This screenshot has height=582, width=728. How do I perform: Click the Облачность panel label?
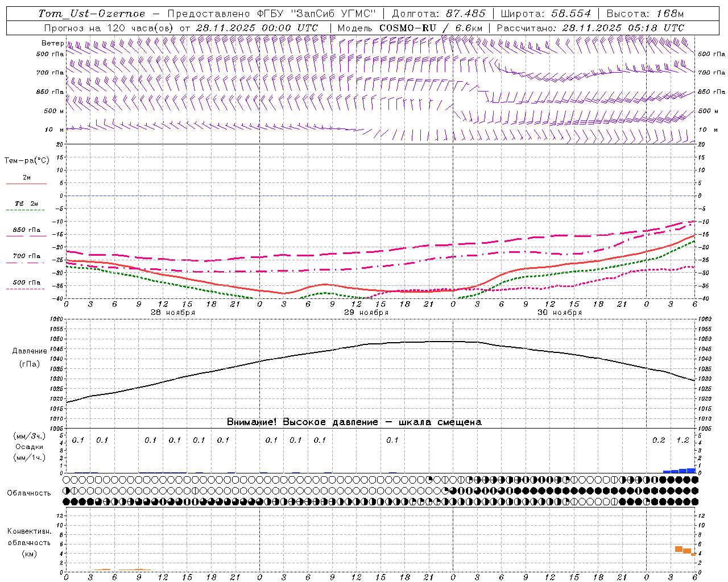coord(29,493)
